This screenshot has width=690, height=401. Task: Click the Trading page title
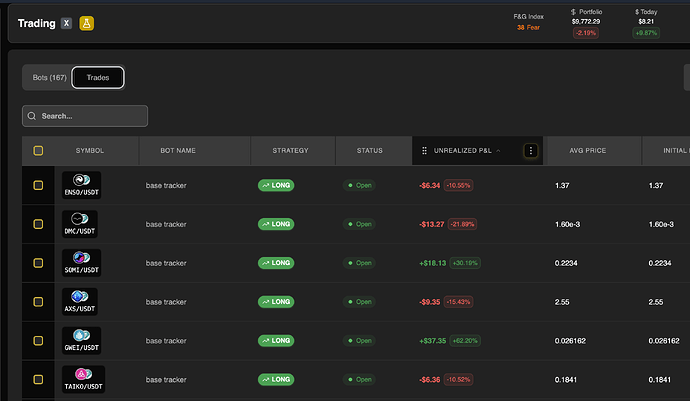37,23
